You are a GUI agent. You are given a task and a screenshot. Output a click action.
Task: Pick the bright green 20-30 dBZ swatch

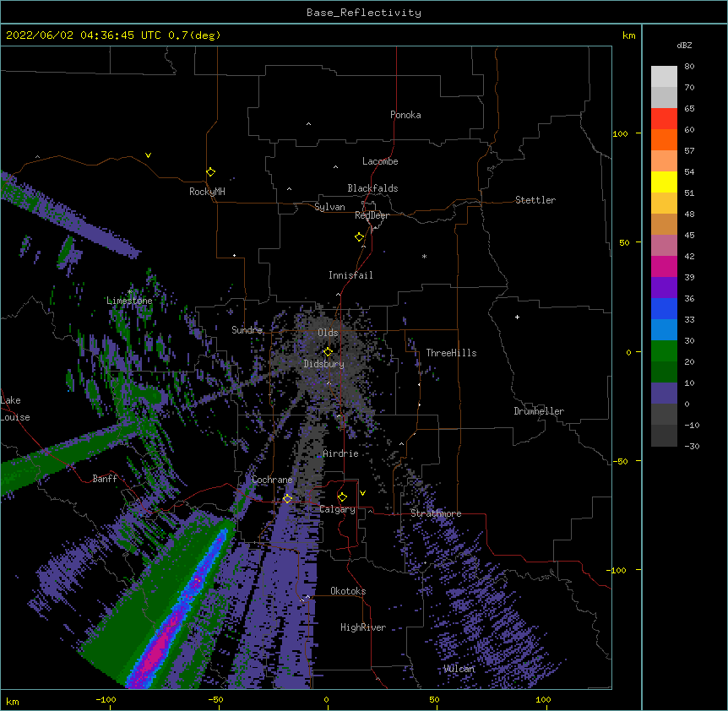click(664, 351)
